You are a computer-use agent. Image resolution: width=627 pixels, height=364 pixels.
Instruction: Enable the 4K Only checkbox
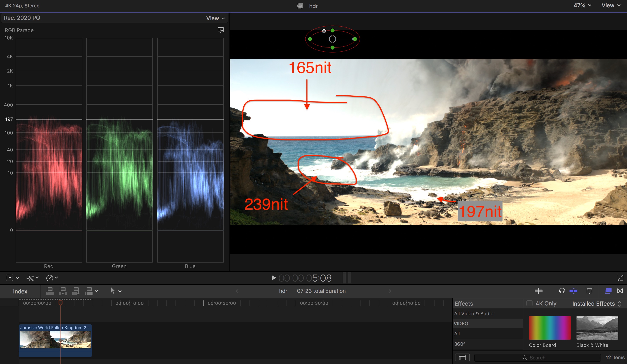pyautogui.click(x=529, y=303)
